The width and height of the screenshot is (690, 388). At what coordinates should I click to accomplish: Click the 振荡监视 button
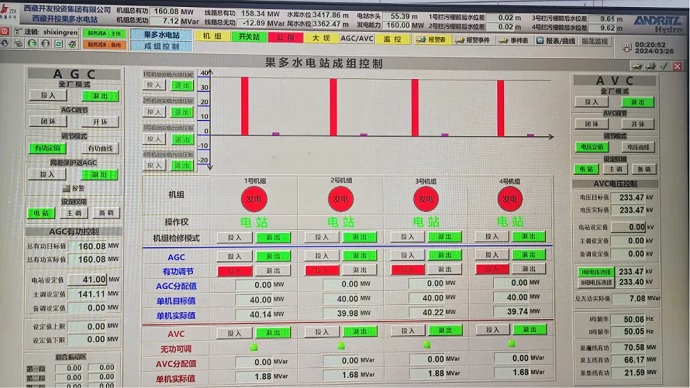595,41
